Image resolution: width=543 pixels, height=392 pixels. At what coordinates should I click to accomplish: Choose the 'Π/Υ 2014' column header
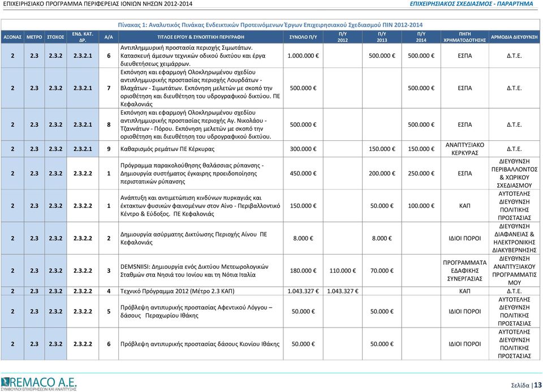point(421,37)
